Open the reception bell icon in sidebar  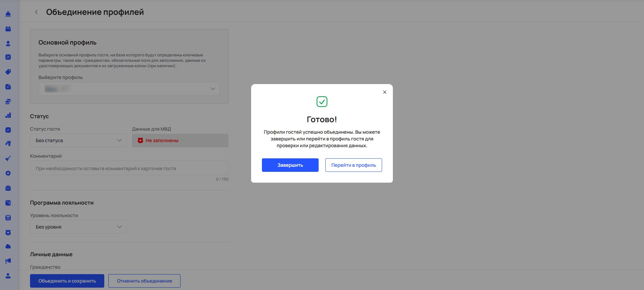click(8, 14)
